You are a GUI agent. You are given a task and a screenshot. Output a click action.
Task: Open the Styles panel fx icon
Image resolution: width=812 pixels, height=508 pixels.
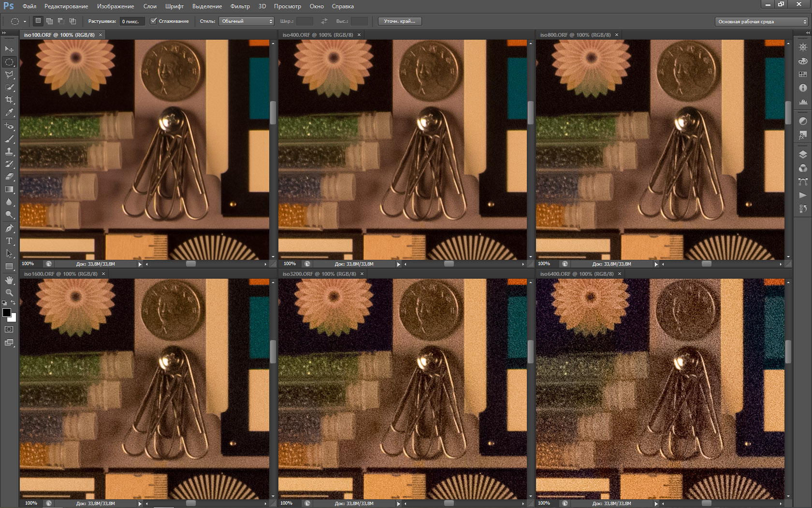(803, 134)
